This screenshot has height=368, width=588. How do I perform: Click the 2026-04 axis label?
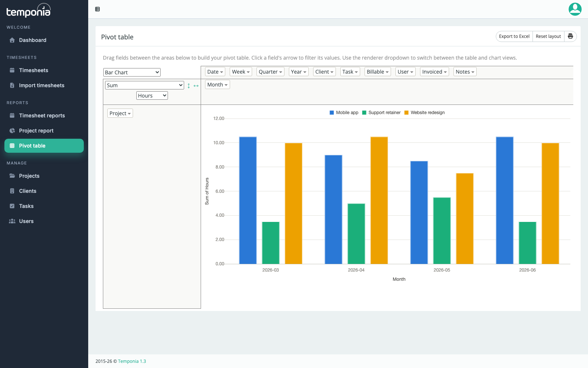[356, 270]
